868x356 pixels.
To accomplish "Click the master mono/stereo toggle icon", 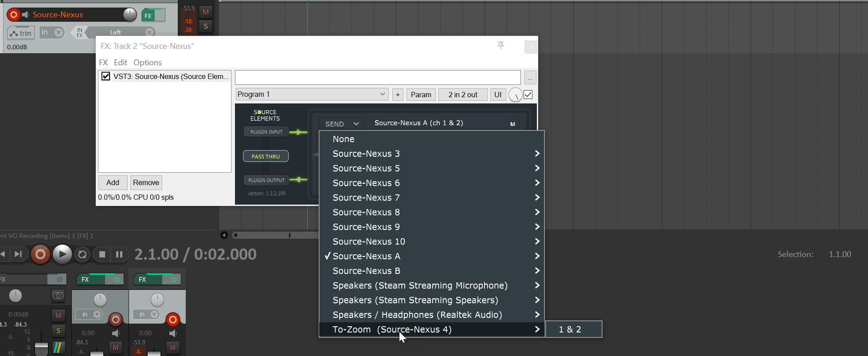I will pos(58,296).
